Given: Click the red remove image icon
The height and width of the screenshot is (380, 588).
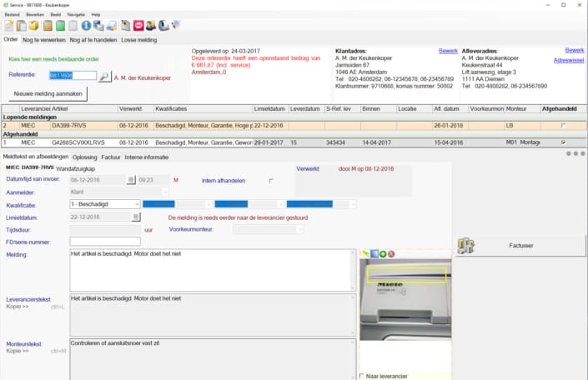Looking at the screenshot, I should [x=391, y=253].
